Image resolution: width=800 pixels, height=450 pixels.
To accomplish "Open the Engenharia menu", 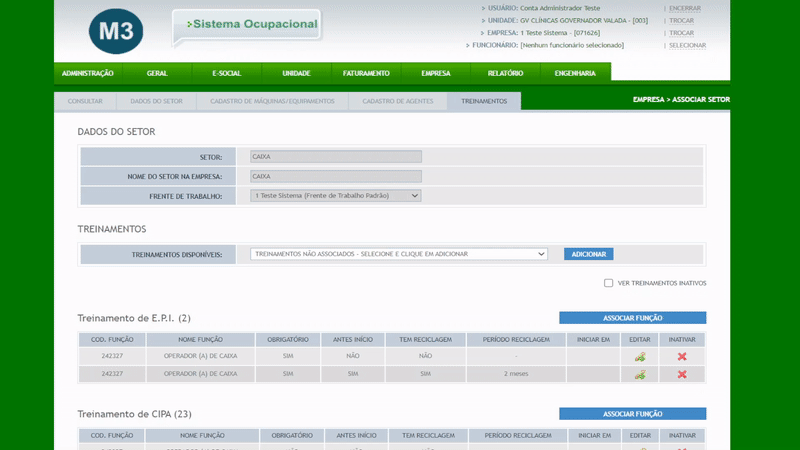I will (575, 73).
